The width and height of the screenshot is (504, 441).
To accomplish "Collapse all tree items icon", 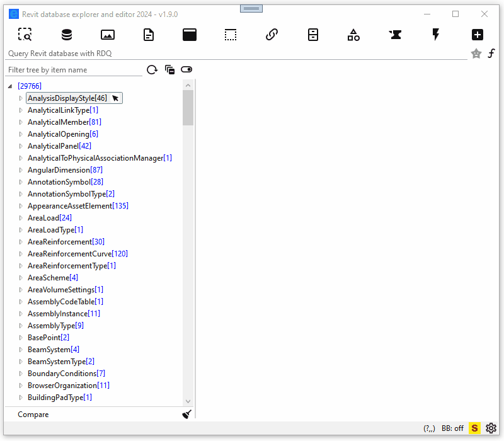I will tap(169, 69).
